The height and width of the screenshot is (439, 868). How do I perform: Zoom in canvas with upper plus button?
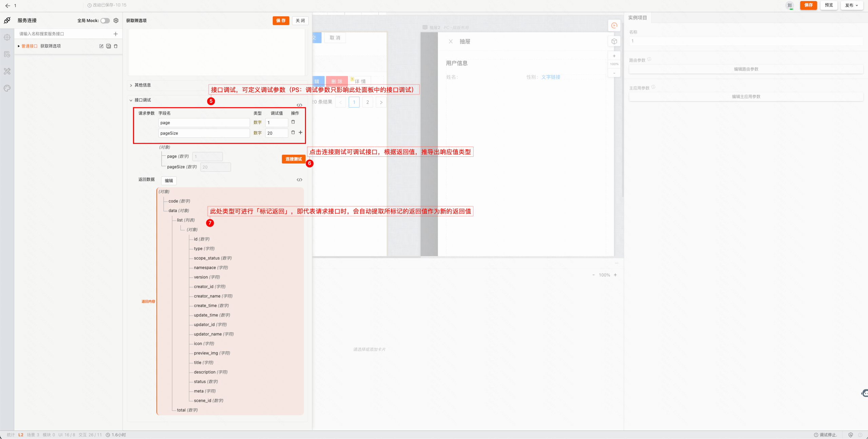coord(614,56)
